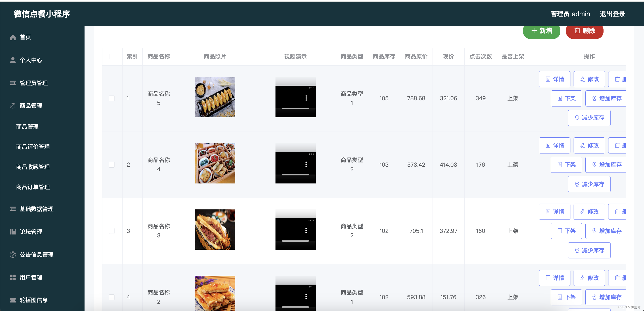Click 管理员 admin in the header
This screenshot has width=644, height=311.
tap(570, 14)
